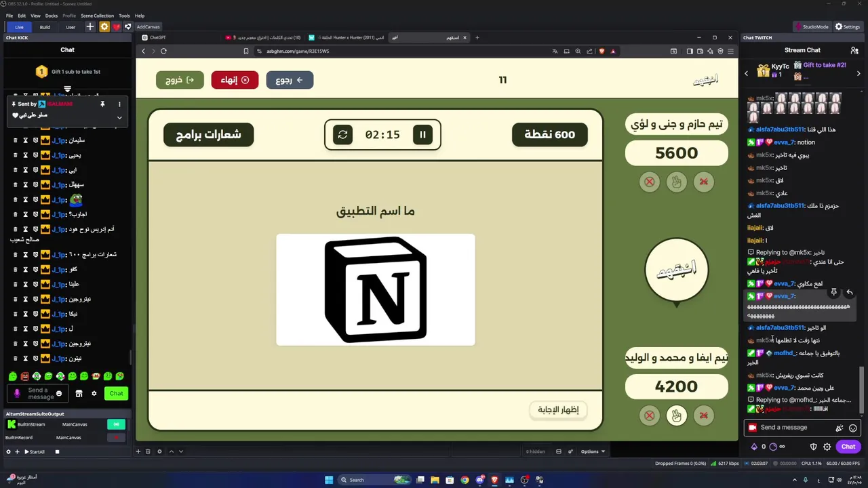868x488 pixels.
Task: Toggle BuiltinStream streaming button
Action: coord(116,424)
